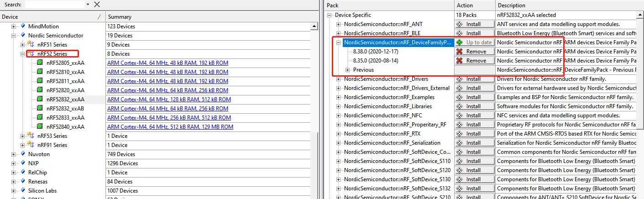Install the nRF_Serialization pack
The width and height of the screenshot is (644, 199).
[x=475, y=143]
